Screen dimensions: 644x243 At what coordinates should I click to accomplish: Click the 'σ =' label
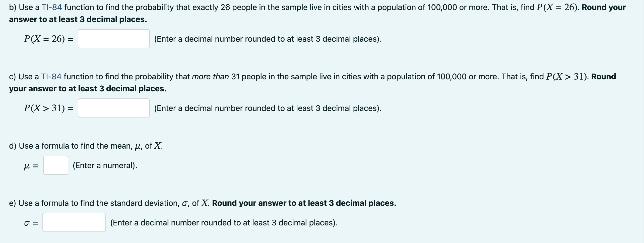point(31,223)
